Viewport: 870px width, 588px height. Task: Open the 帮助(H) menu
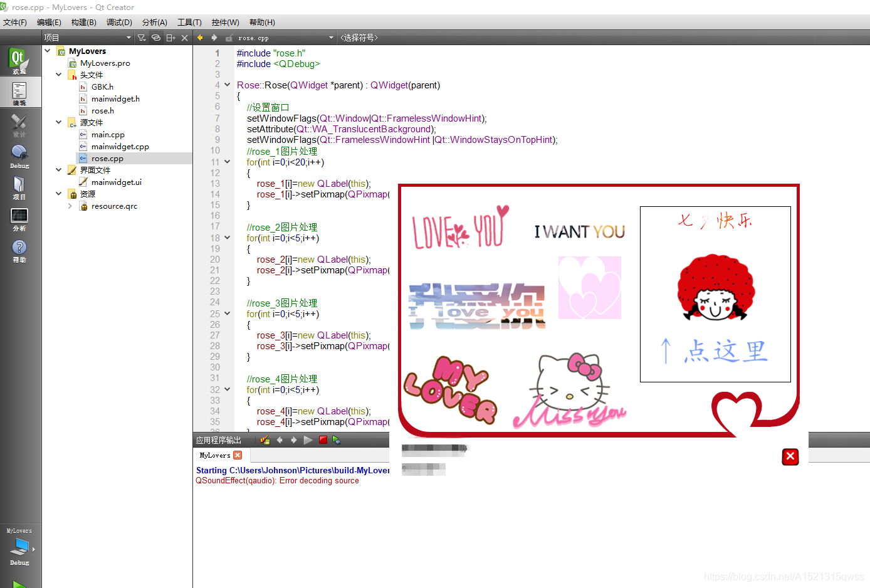262,22
